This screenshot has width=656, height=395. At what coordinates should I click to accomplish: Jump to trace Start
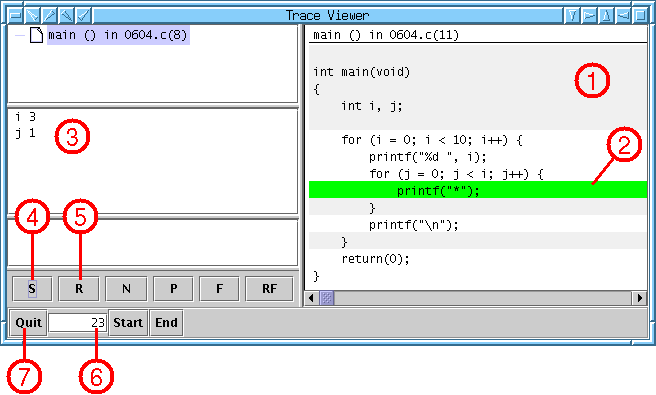coord(128,323)
